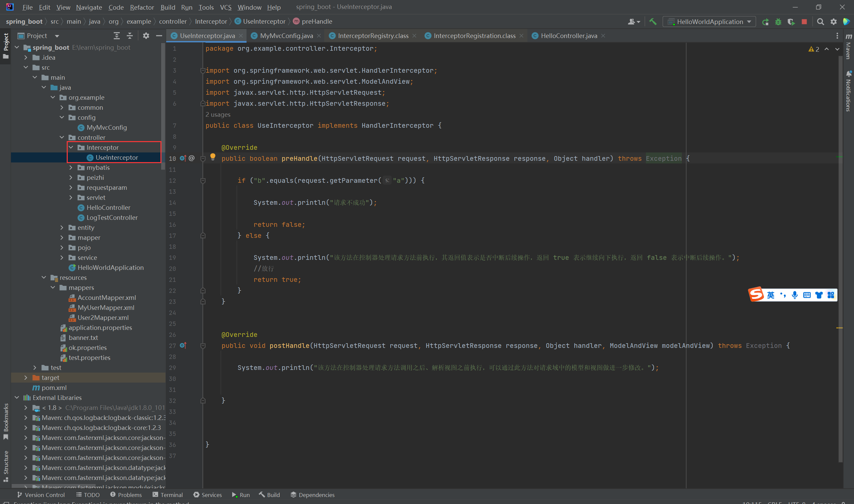
Task: Open the Refactor menu
Action: tap(141, 7)
